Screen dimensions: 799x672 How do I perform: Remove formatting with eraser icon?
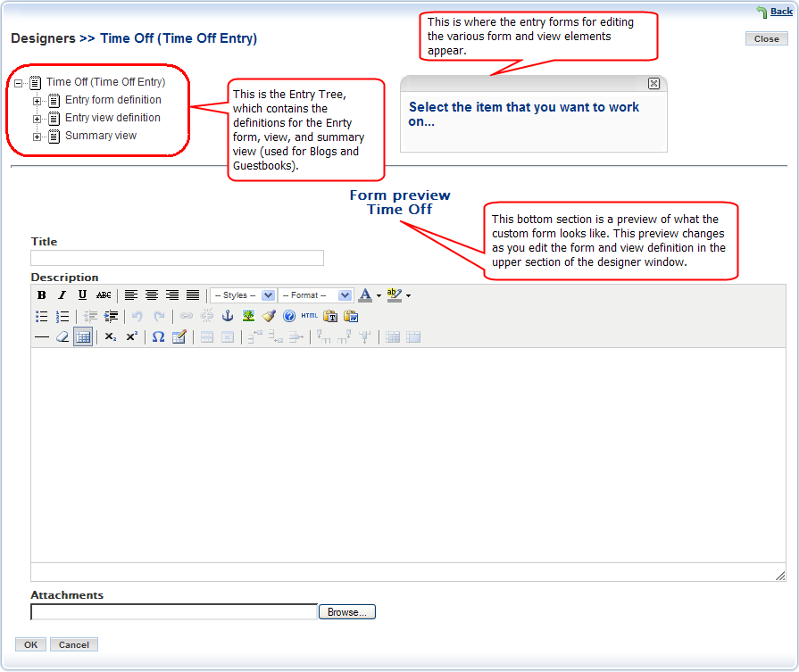[62, 337]
